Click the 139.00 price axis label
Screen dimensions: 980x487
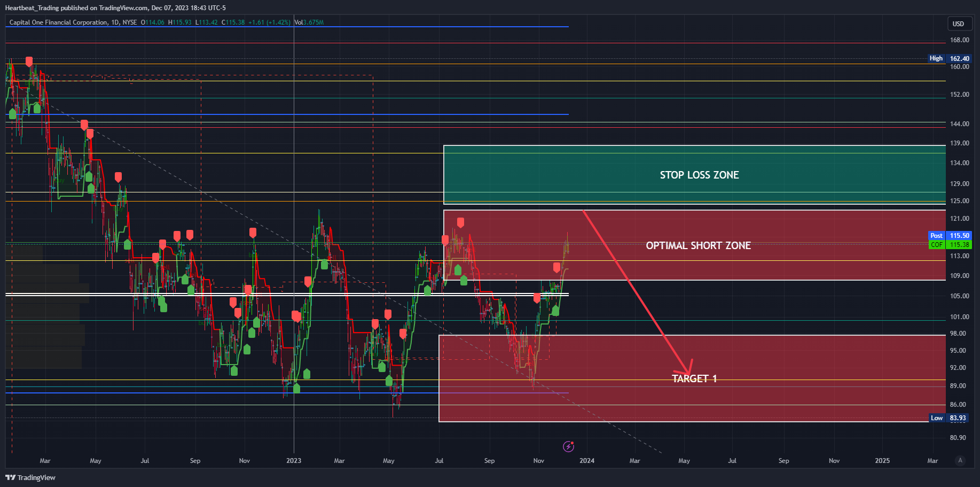click(x=959, y=143)
